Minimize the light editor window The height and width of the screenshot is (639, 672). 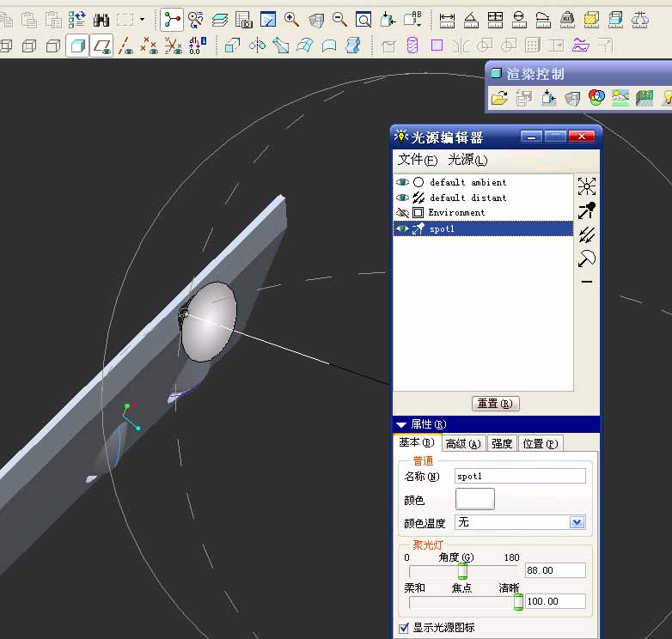[531, 137]
